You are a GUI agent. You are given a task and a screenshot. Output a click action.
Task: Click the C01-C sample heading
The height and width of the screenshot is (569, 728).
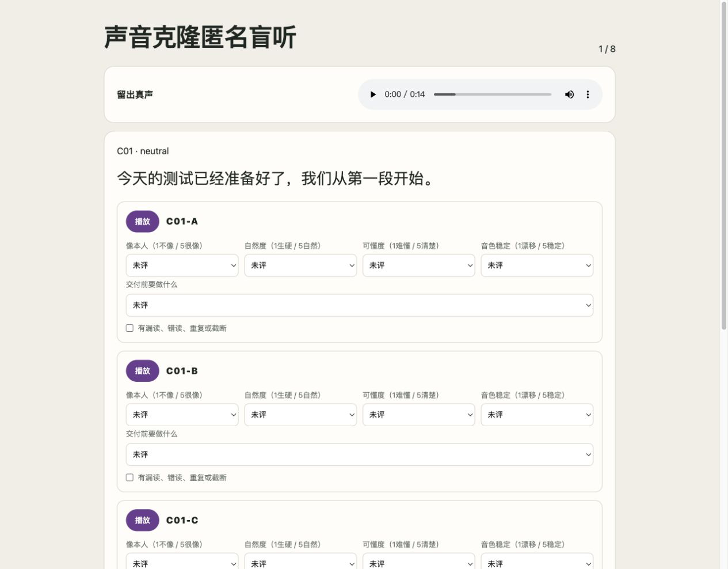tap(182, 520)
